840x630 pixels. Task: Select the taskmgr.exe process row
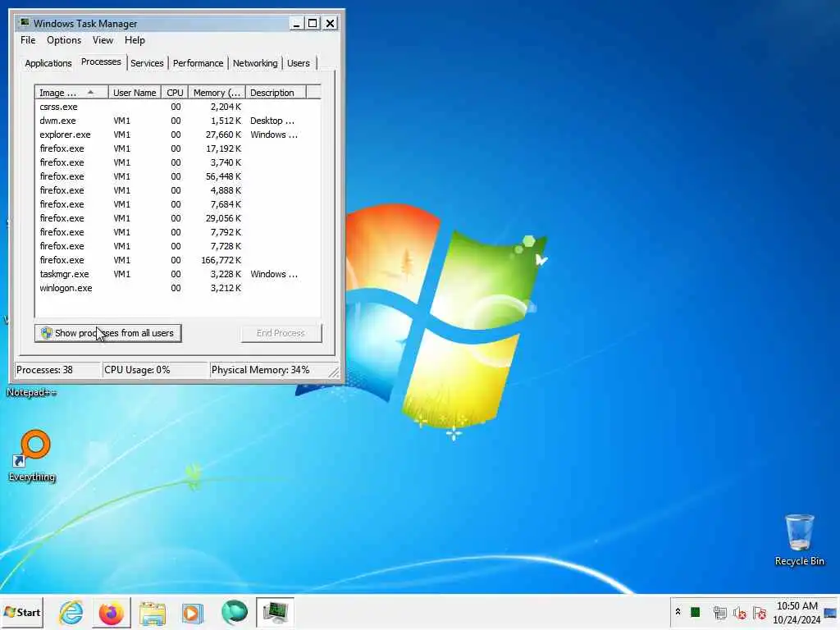click(178, 274)
